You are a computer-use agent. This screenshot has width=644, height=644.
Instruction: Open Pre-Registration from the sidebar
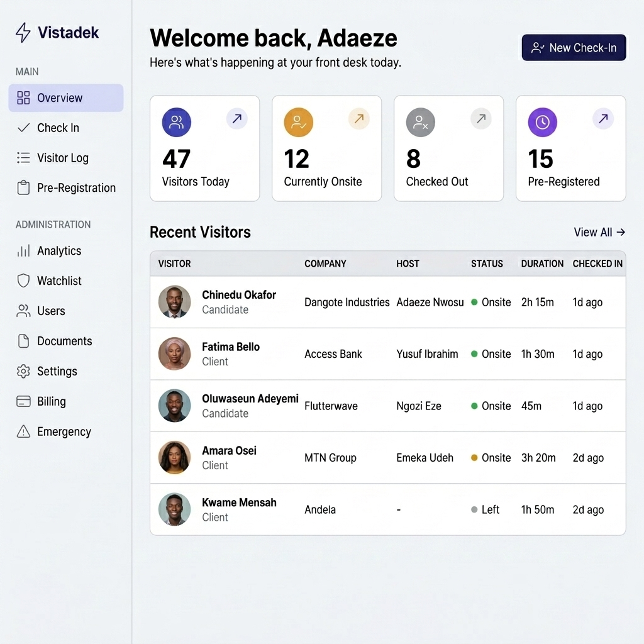[x=75, y=188]
